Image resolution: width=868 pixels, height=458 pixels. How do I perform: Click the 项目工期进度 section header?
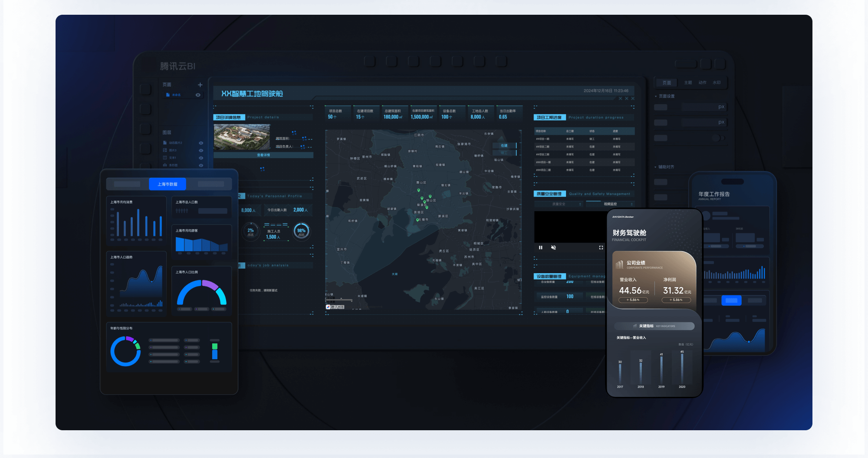pos(549,118)
